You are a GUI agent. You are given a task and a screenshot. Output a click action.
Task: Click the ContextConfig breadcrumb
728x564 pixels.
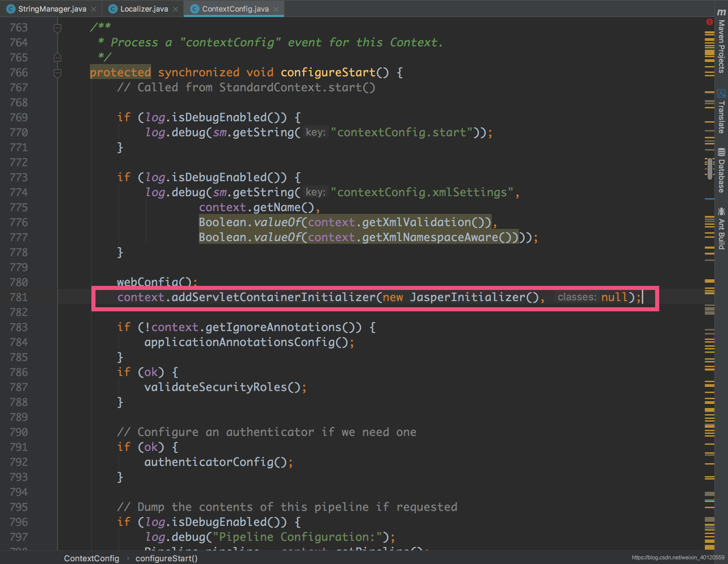pos(91,558)
